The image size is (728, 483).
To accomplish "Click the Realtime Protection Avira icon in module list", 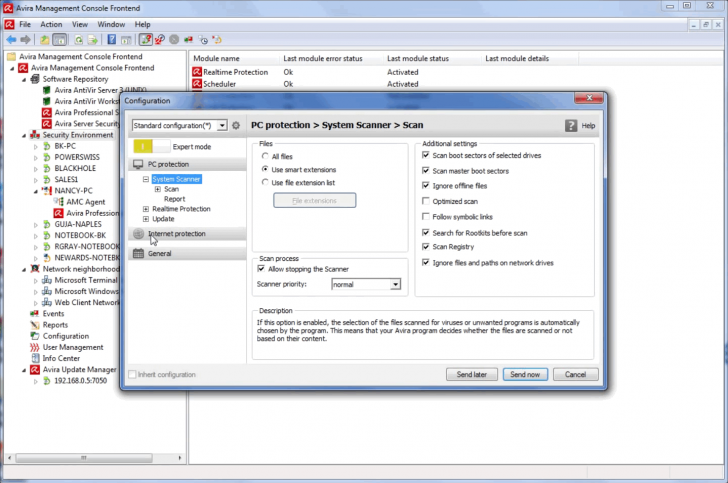I will (197, 72).
